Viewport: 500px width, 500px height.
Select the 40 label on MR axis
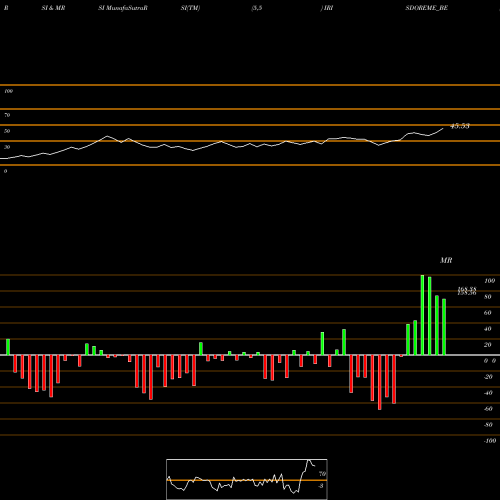pos(487,329)
